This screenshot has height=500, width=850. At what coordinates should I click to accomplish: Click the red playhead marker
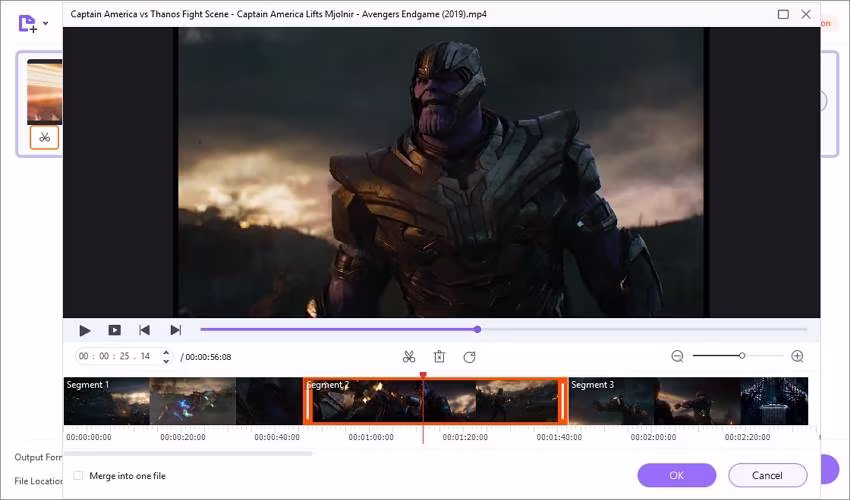pos(423,375)
